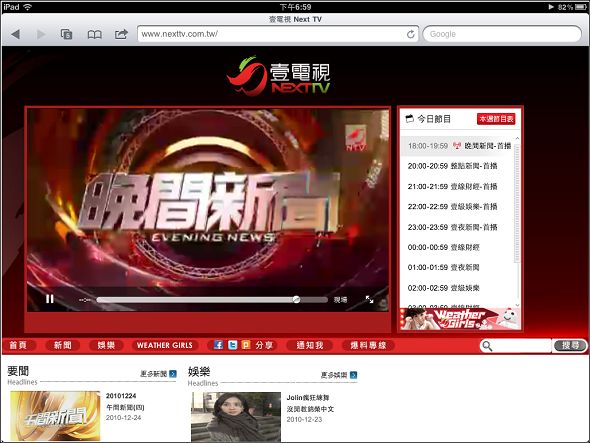Tap the battery indicator in the status bar

[581, 7]
